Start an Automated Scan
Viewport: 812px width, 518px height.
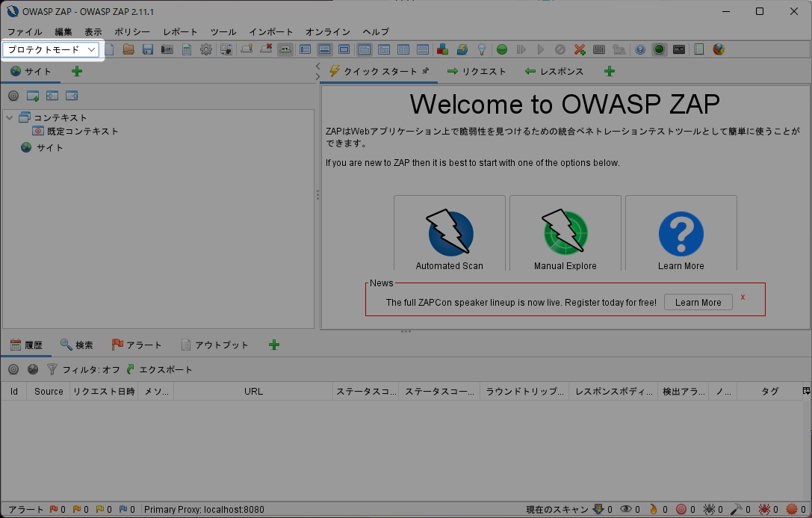450,234
